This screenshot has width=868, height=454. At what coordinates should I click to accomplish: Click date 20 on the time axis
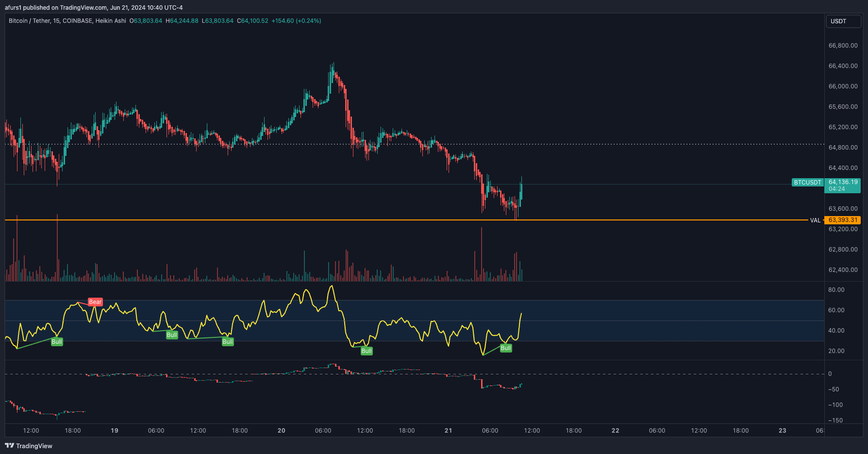282,431
